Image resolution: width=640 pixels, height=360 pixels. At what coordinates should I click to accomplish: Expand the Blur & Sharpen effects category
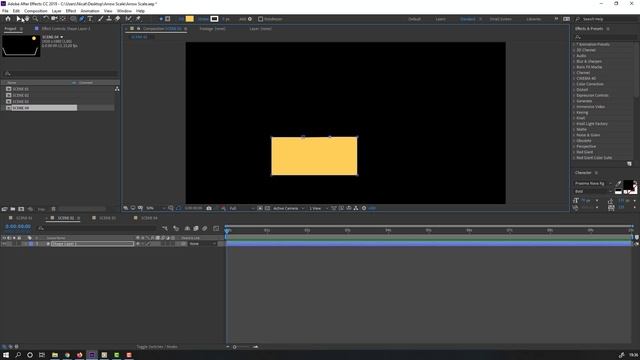tap(574, 61)
